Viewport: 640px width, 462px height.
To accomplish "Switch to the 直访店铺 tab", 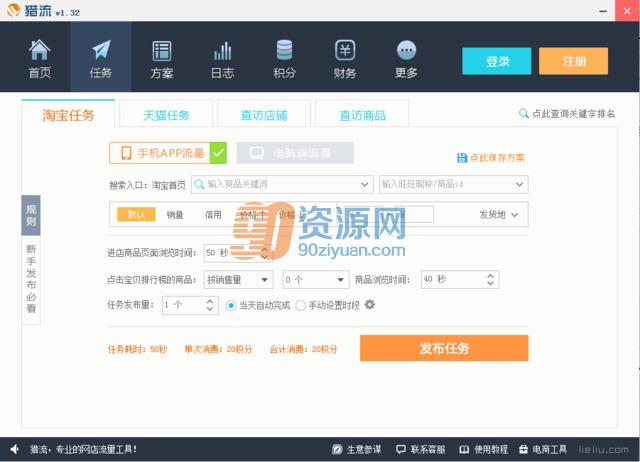I will pos(264,115).
